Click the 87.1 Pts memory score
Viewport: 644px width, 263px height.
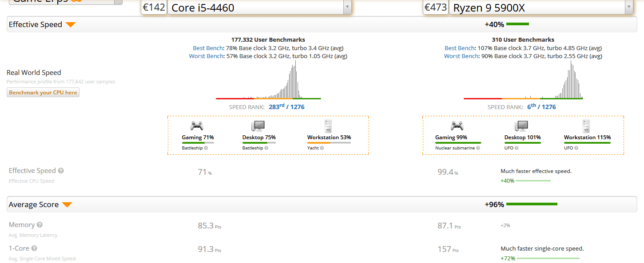pos(449,226)
